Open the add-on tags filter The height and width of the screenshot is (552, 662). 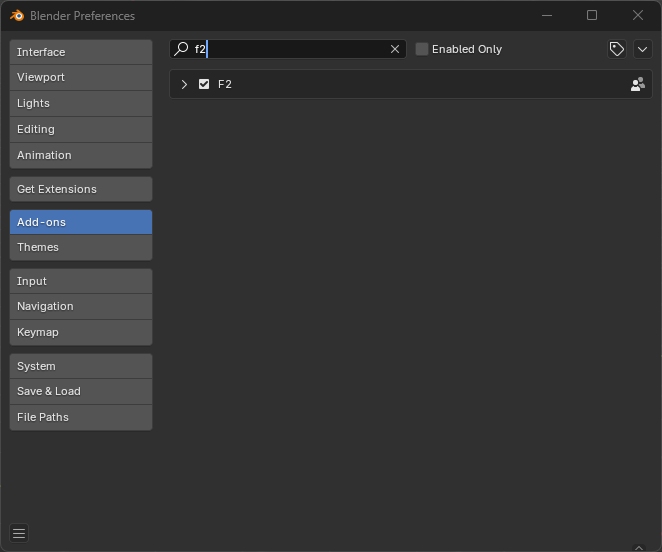click(x=616, y=49)
